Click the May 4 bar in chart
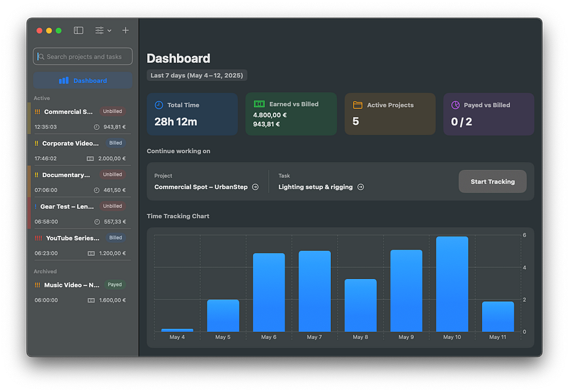The image size is (569, 392). 177,330
